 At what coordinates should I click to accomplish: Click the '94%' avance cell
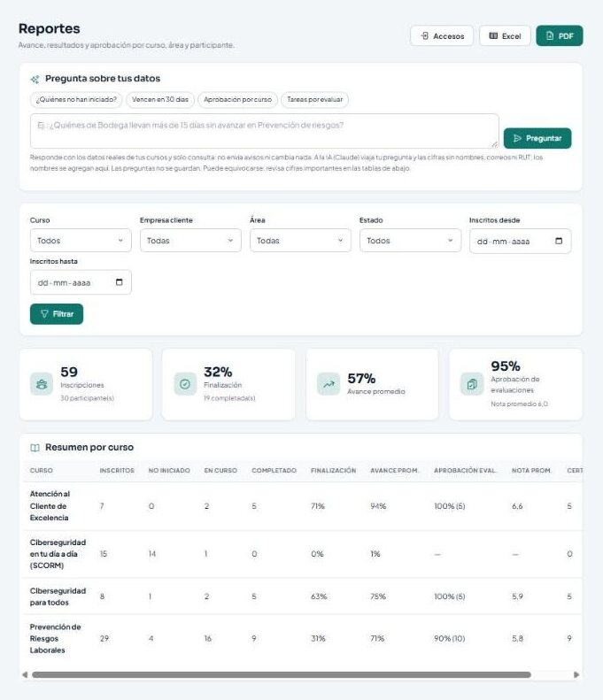tap(378, 506)
